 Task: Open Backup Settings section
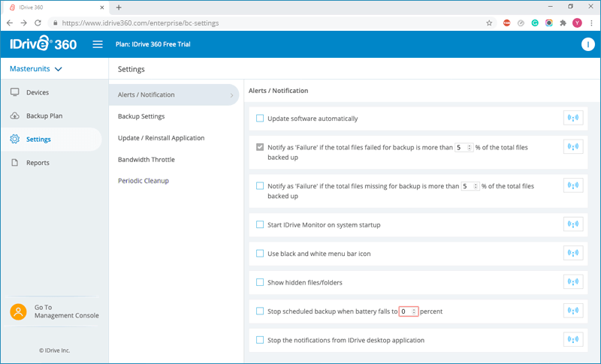(141, 116)
